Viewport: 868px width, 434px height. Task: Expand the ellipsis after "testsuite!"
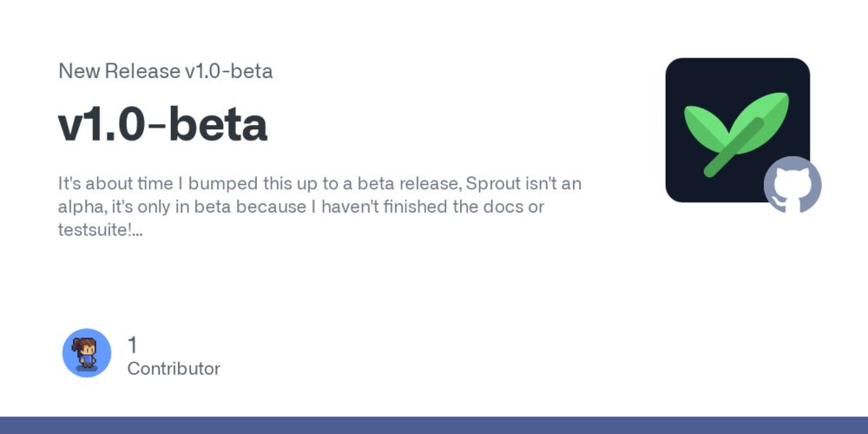click(137, 230)
